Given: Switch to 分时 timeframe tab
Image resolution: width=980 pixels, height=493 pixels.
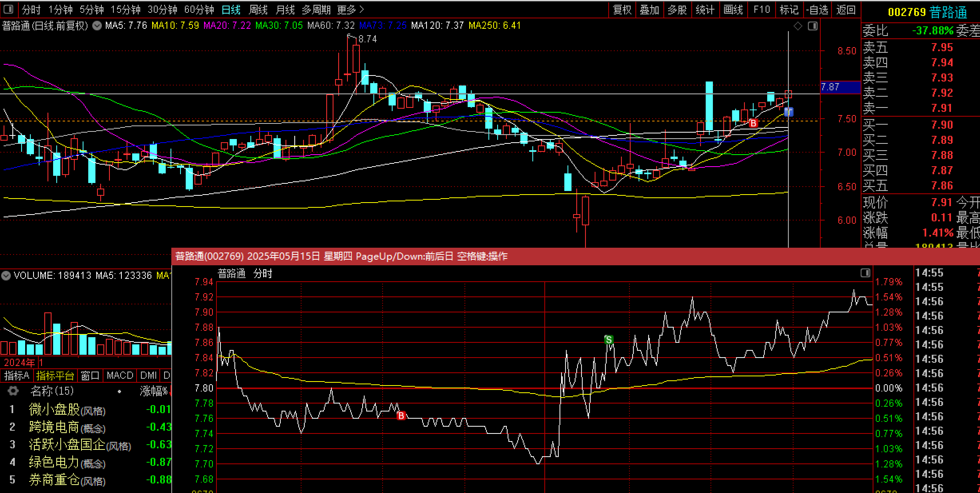Looking at the screenshot, I should pyautogui.click(x=31, y=10).
